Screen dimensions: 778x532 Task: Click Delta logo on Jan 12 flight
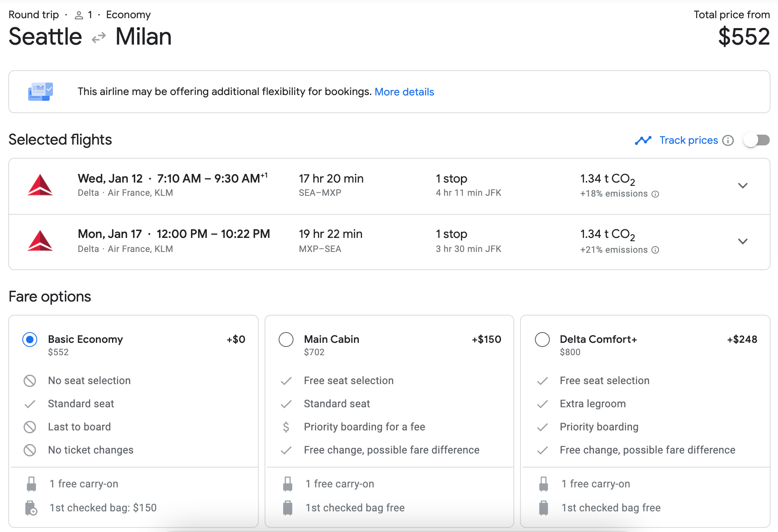[40, 185]
